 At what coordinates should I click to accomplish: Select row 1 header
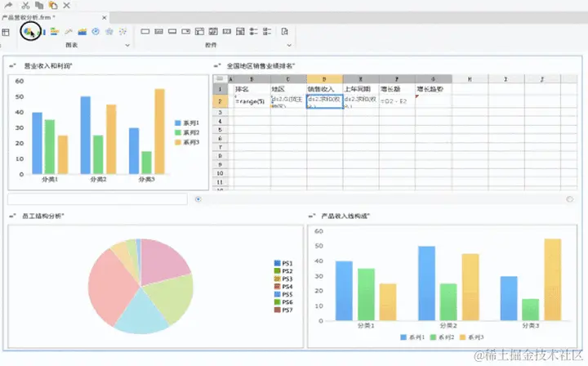click(x=220, y=89)
